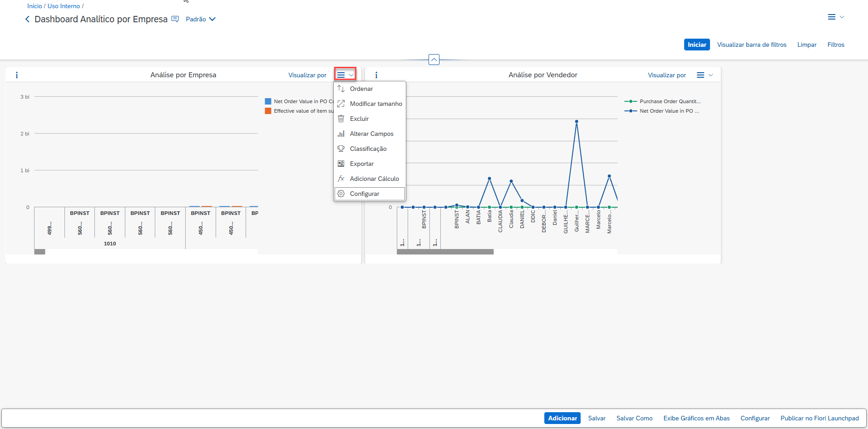Screen dimensions: 868x429
Task: Toggle Effective value of item legend entry
Action: [300, 111]
